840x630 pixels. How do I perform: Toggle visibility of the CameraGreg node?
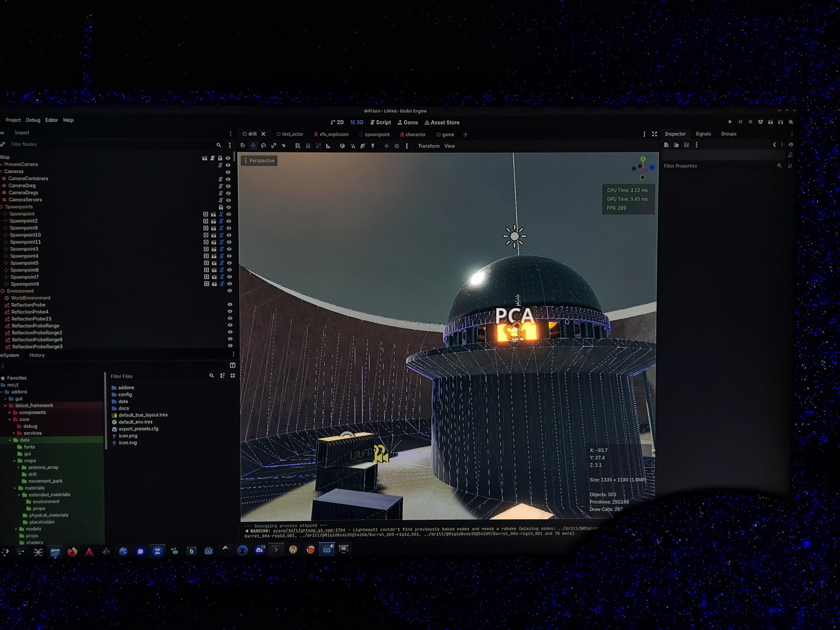pyautogui.click(x=228, y=186)
